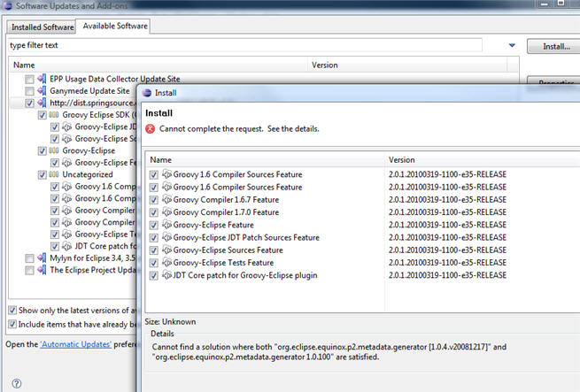Click the dist.springsource update site icon
Screen dimensions: 580x392
pos(42,103)
